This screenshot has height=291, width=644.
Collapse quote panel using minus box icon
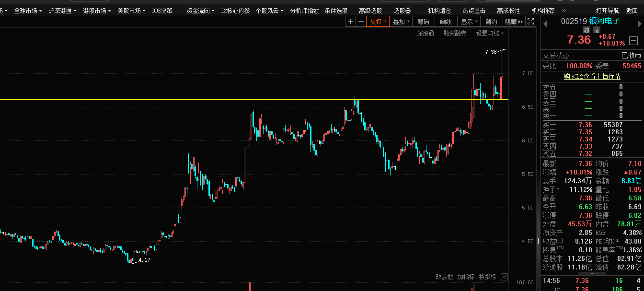coord(633,40)
